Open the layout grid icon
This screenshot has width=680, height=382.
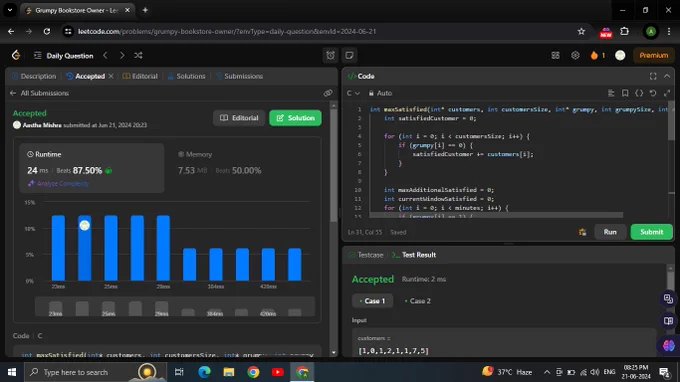[555, 56]
